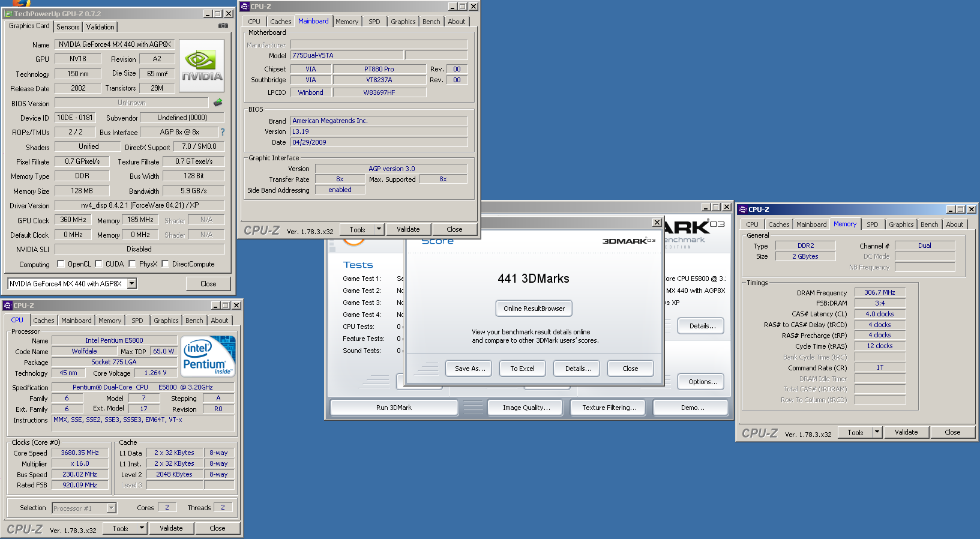Image resolution: width=980 pixels, height=539 pixels.
Task: Switch to Sensors tab in GPU-Z
Action: point(68,27)
